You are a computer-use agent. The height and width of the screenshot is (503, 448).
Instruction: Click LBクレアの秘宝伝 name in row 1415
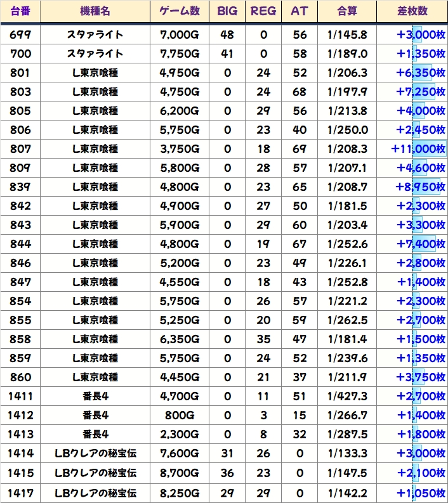(x=95, y=473)
